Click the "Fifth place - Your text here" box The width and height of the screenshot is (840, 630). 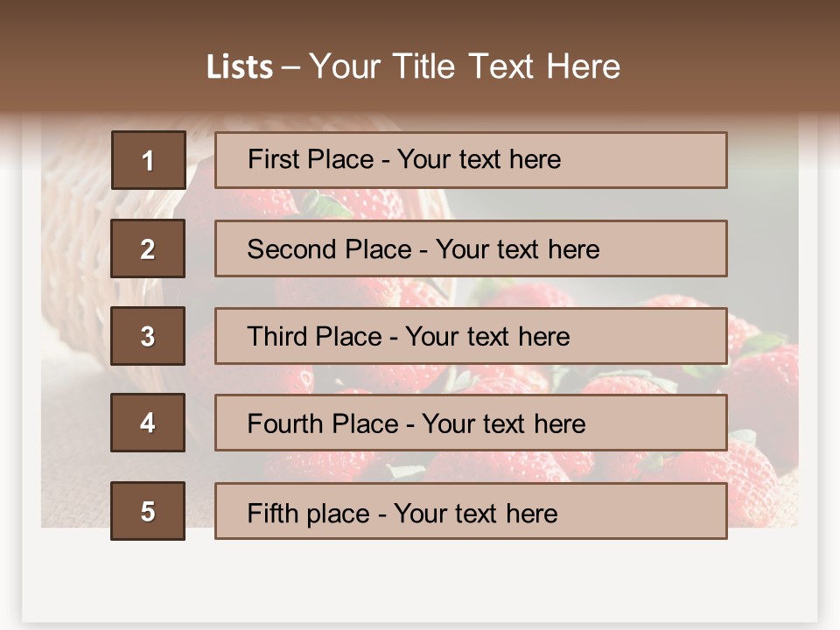click(471, 511)
